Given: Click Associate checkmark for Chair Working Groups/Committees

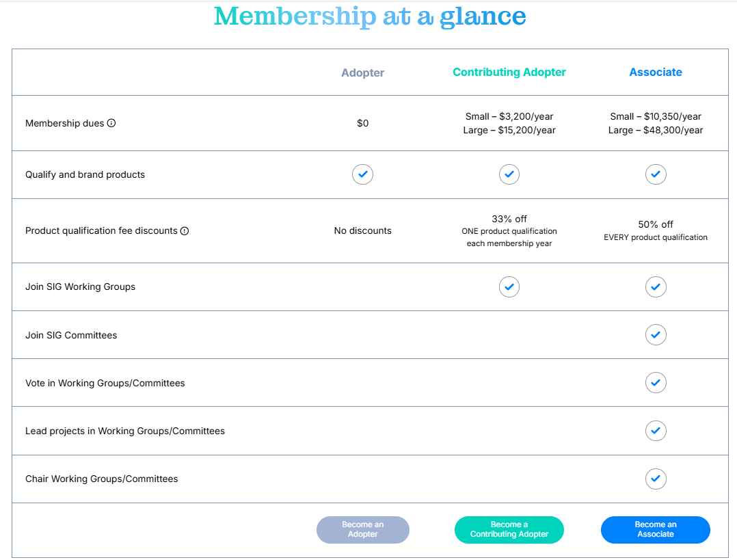Looking at the screenshot, I should click(x=656, y=479).
